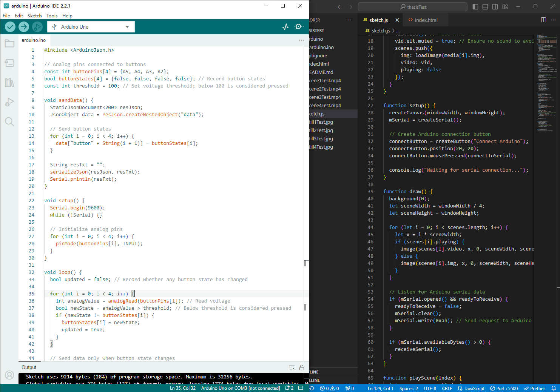Open the more options menu beside arduino.ino tab
Screen dimensions: 560x392
[302, 40]
